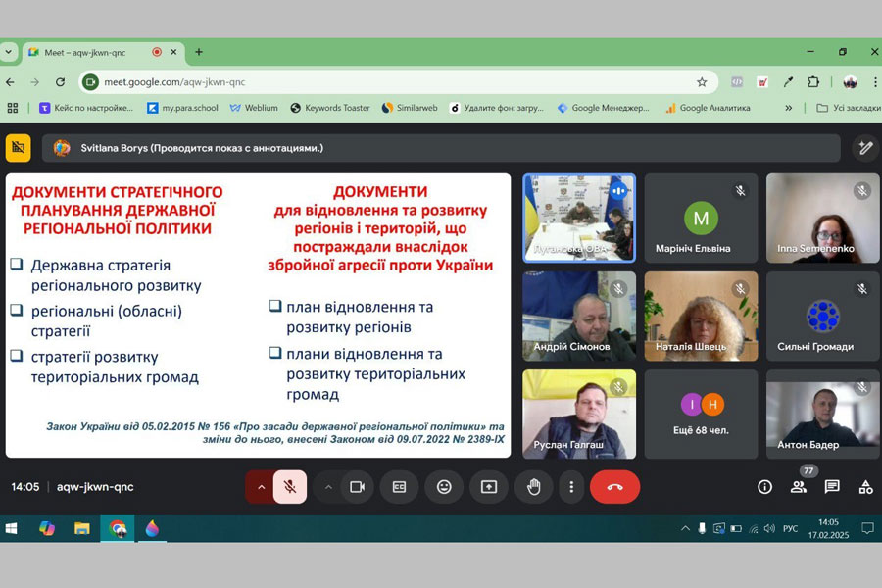This screenshot has width=882, height=588.
Task: Click the yellow presentation icon by Svitlana Borys
Action: (x=18, y=148)
